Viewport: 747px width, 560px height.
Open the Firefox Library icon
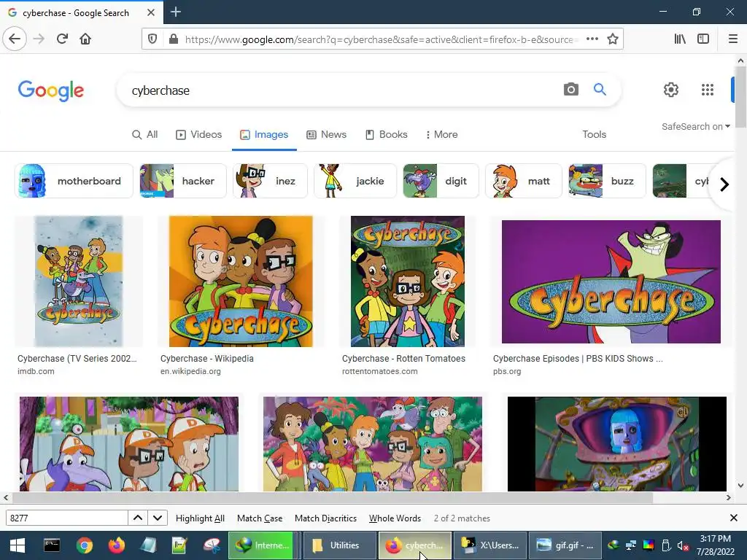[x=680, y=39]
